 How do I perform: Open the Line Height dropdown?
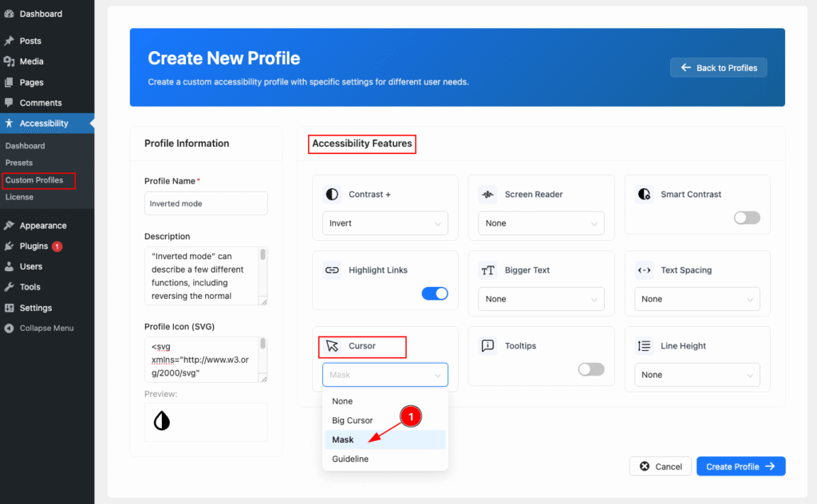click(697, 375)
